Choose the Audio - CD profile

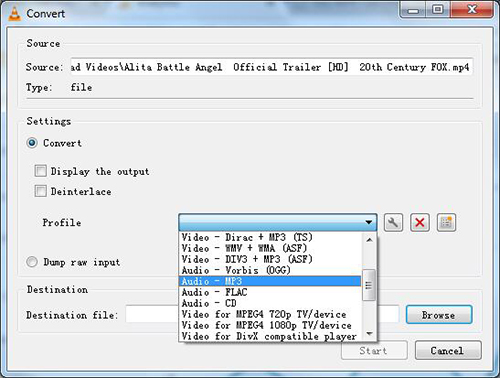(x=270, y=303)
